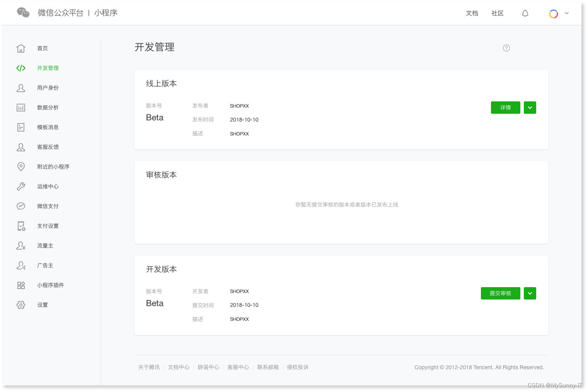Click the notification bell icon
The height and width of the screenshot is (392, 588).
(525, 13)
